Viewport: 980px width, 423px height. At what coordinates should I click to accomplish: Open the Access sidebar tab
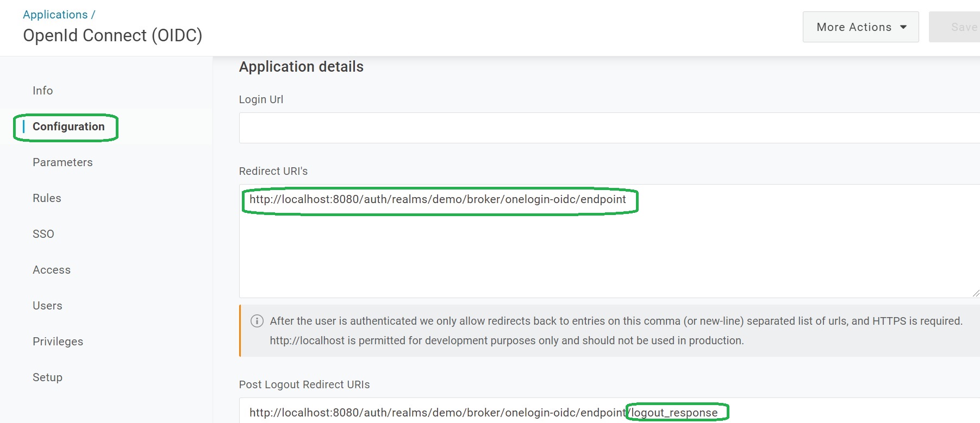(x=52, y=270)
